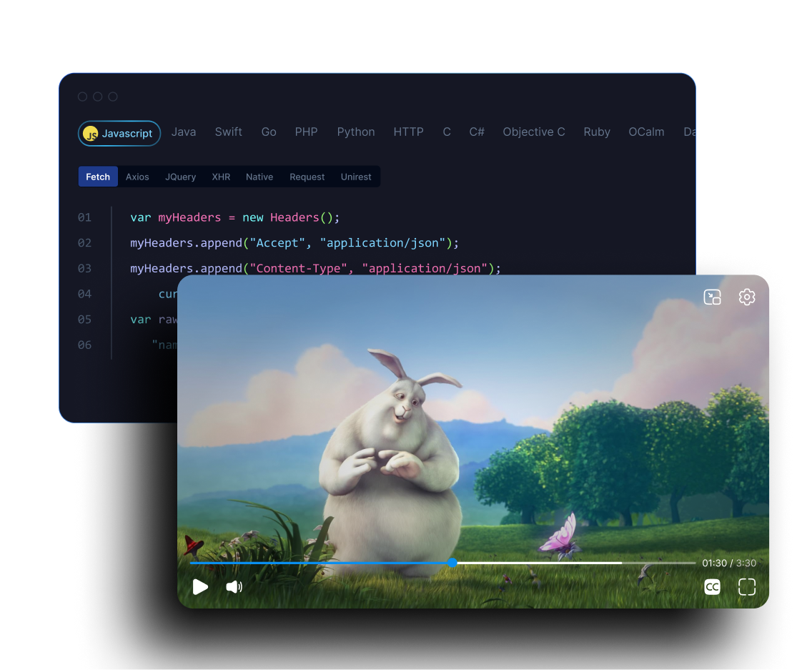Screen dimensions: 812x670
Task: Click code line 02 appending Accept header
Action: click(x=294, y=243)
